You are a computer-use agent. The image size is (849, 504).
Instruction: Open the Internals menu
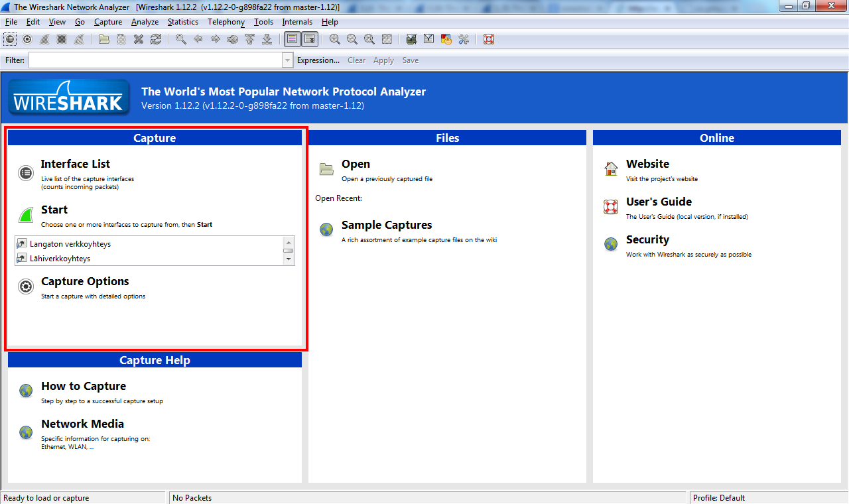point(297,22)
